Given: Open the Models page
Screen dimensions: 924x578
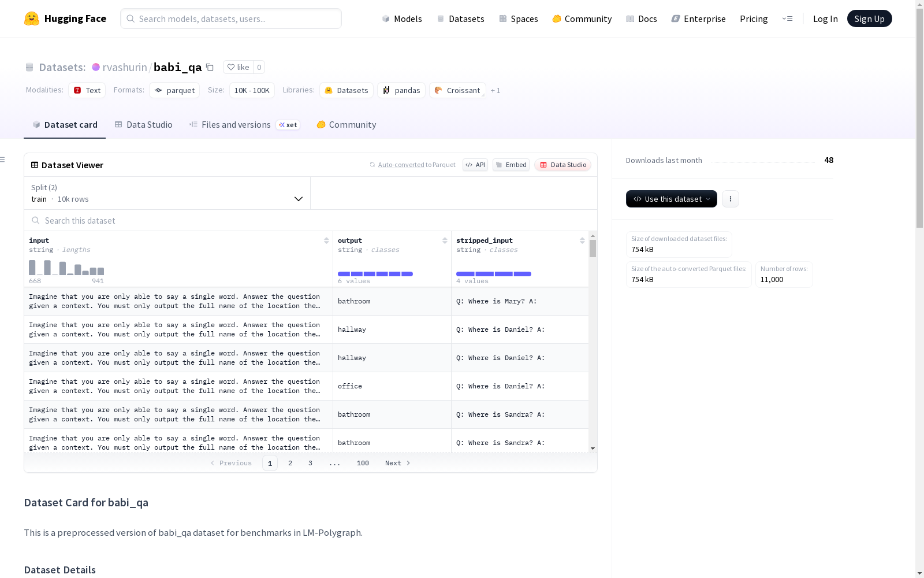Looking at the screenshot, I should (402, 18).
